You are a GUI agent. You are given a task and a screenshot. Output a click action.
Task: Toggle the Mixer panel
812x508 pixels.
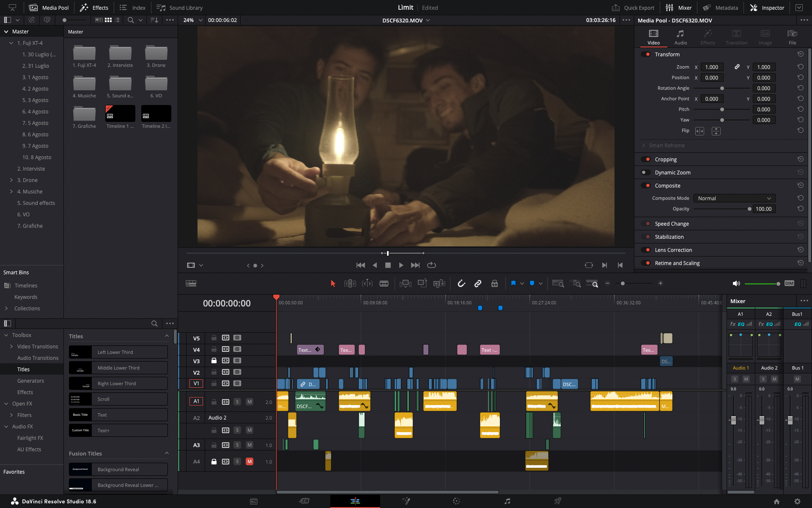click(679, 8)
